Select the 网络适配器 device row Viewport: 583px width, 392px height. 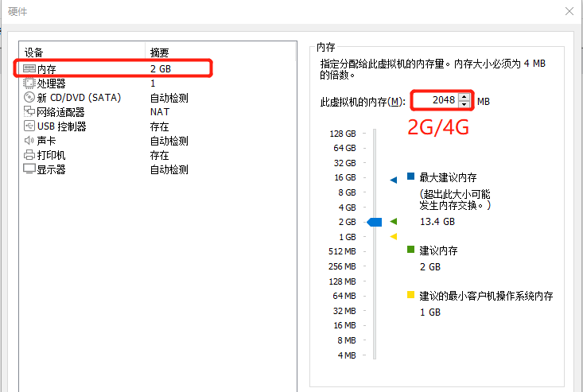158,112
